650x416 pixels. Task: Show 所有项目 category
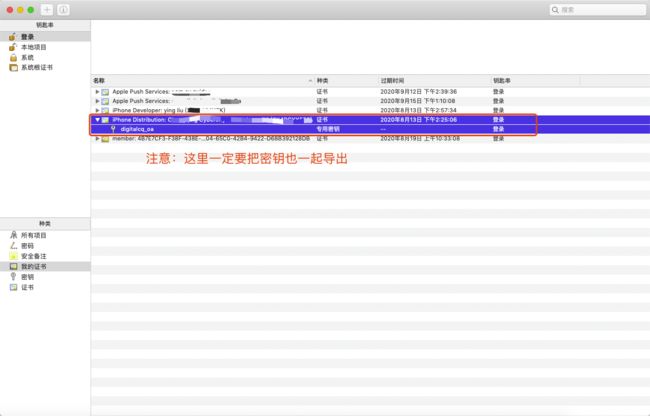click(x=45, y=235)
